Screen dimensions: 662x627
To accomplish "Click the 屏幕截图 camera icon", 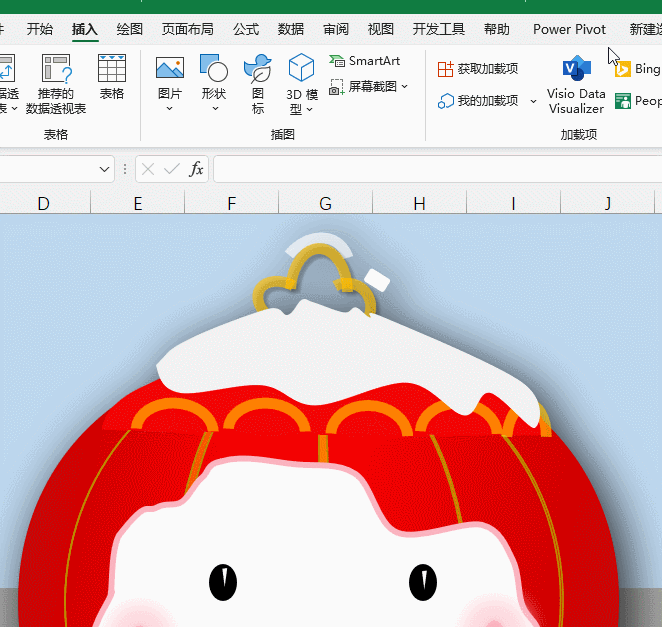I will click(x=337, y=87).
